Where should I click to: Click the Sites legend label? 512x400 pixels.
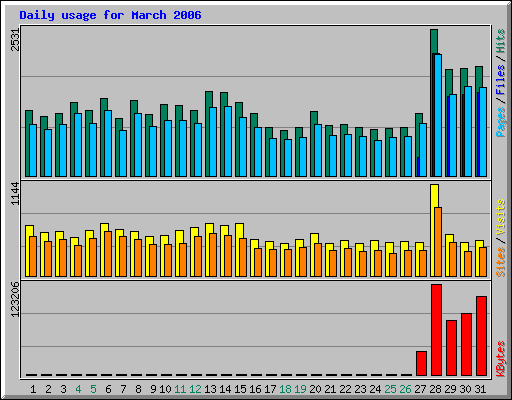click(500, 262)
